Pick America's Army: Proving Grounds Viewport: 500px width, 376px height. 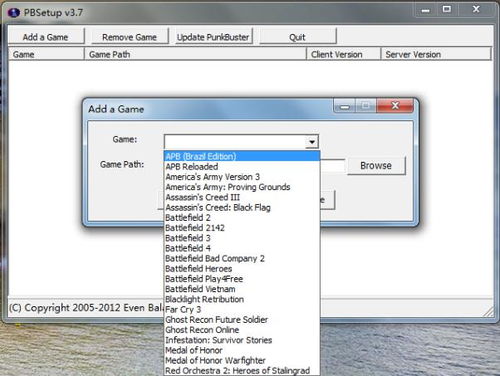242,187
